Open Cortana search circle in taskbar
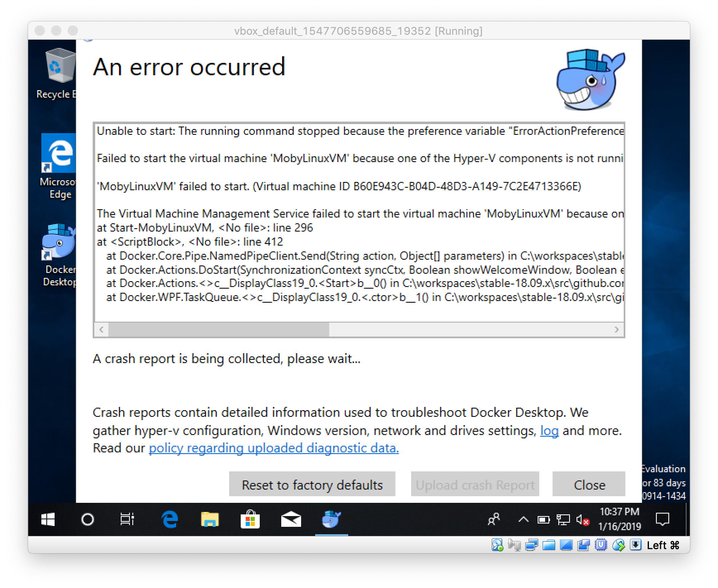The width and height of the screenshot is (718, 588). point(87,519)
